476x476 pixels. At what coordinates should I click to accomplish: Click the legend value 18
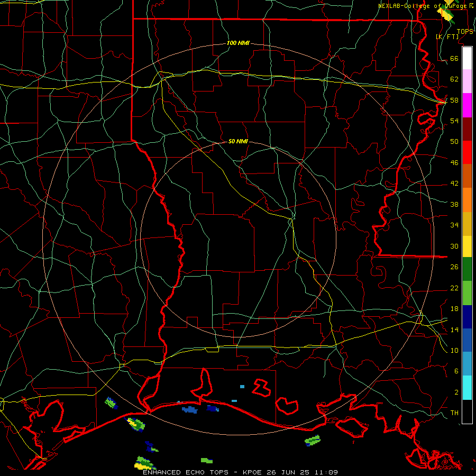(454, 309)
